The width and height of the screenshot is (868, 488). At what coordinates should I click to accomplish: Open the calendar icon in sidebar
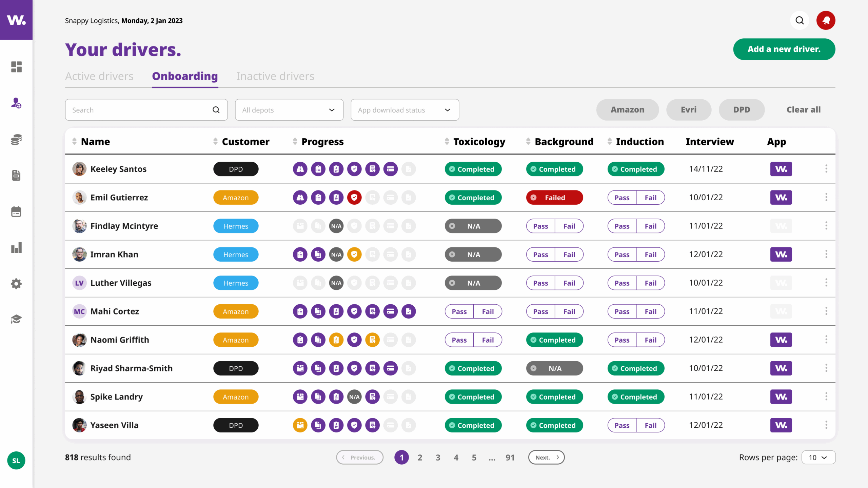tap(16, 211)
